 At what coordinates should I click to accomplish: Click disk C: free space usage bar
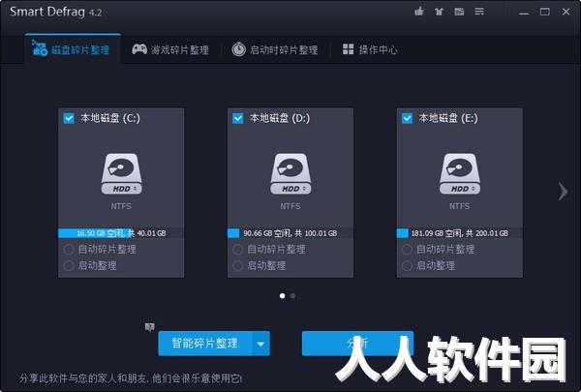click(121, 233)
